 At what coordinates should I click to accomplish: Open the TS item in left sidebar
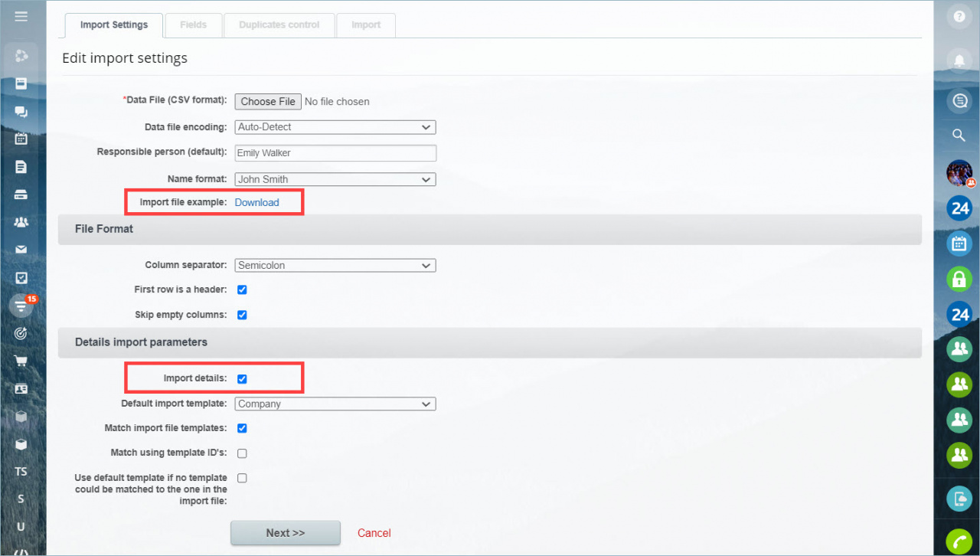point(21,471)
